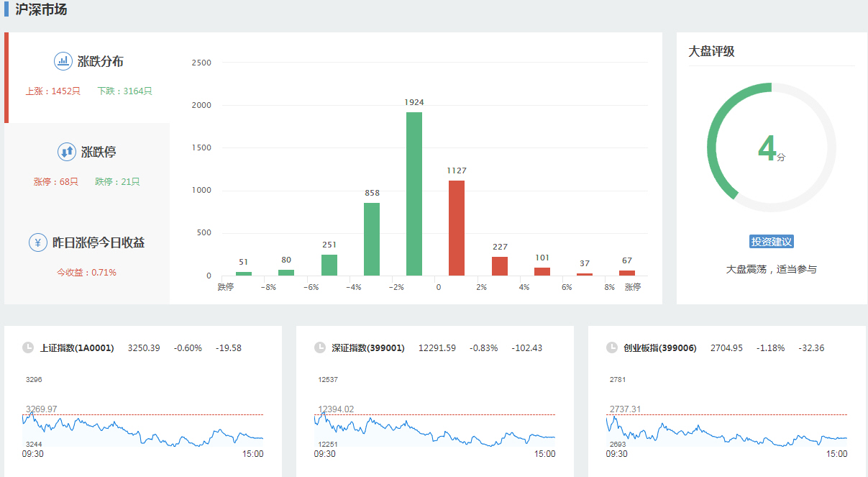Open the 创业板指(399006) index link
The image size is (868, 477).
point(660,348)
